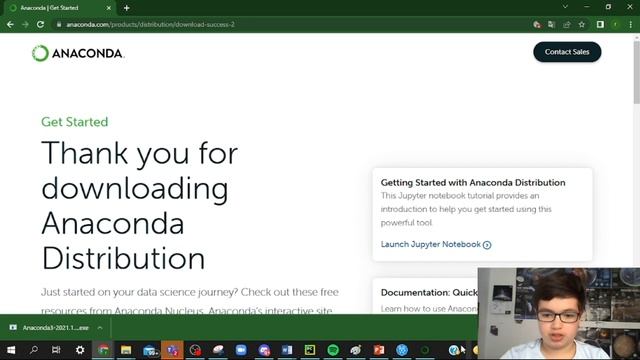Open the Chrome profile avatar
Viewport: 640px width, 360px height.
coord(616,24)
